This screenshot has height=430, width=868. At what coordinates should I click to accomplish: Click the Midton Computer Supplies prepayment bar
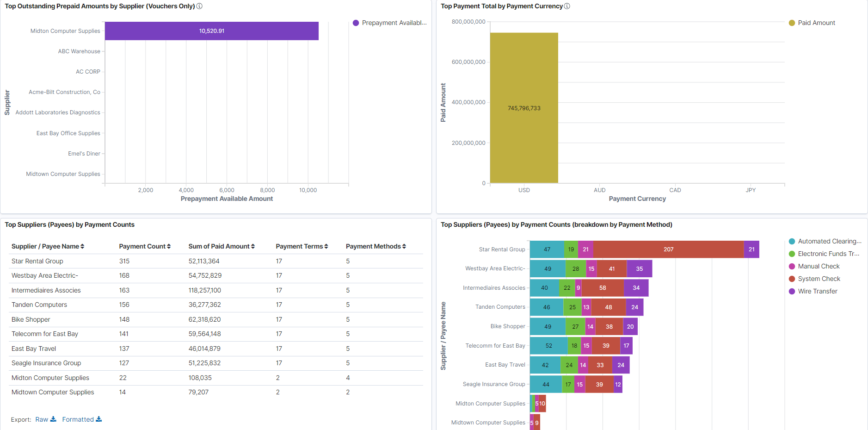click(211, 31)
